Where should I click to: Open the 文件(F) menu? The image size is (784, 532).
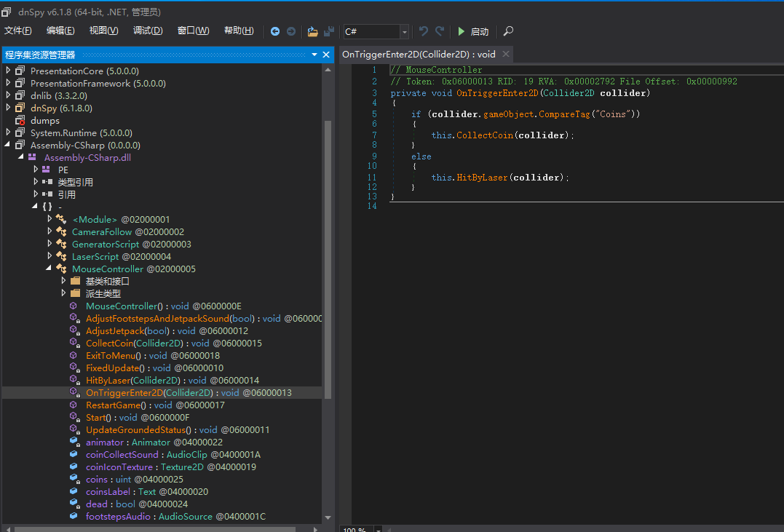pyautogui.click(x=18, y=31)
